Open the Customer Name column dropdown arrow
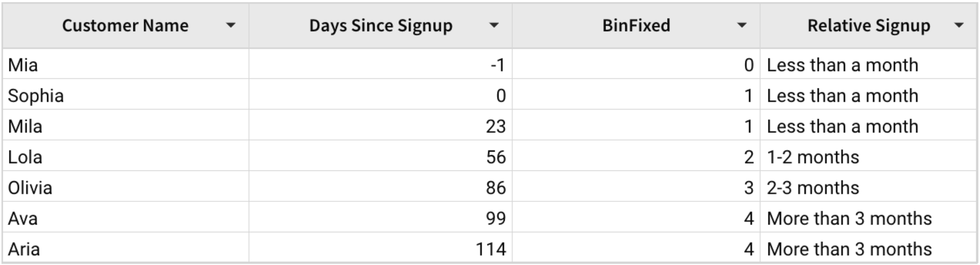Screen dimensions: 980x265 231,25
